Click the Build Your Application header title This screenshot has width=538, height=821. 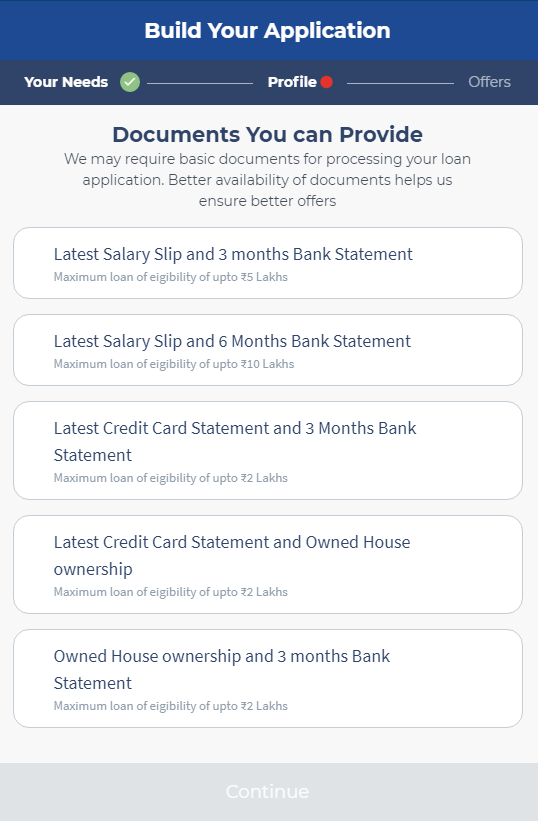click(x=267, y=30)
